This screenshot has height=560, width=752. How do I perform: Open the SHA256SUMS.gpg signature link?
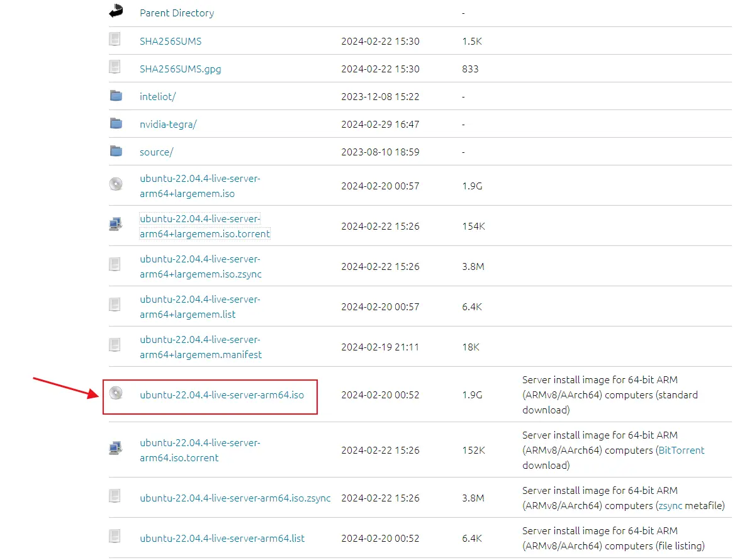181,69
